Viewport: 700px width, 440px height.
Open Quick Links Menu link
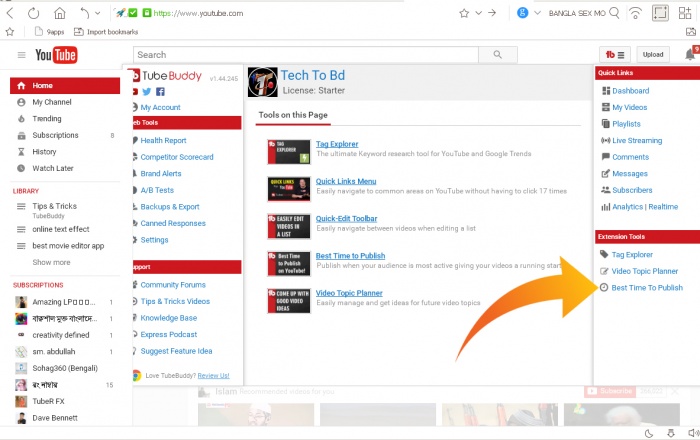click(x=346, y=181)
